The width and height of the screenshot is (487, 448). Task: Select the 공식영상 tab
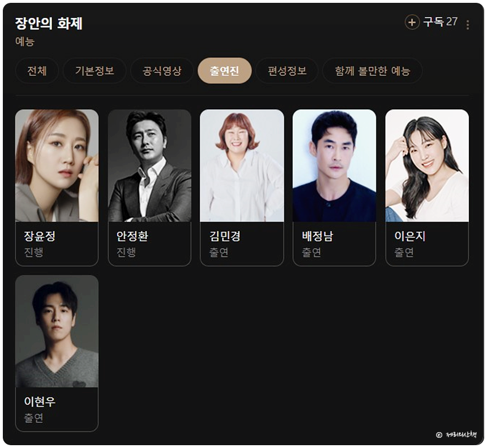pyautogui.click(x=162, y=71)
